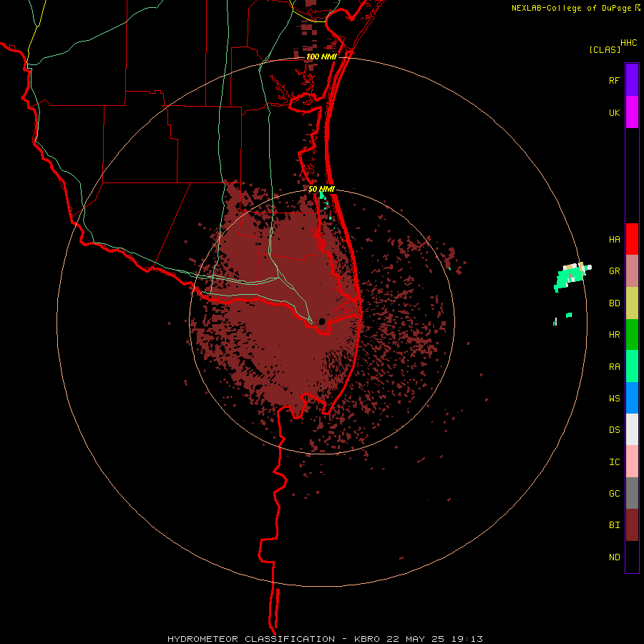
Task: Click the ND legend label
Action: pyautogui.click(x=614, y=557)
